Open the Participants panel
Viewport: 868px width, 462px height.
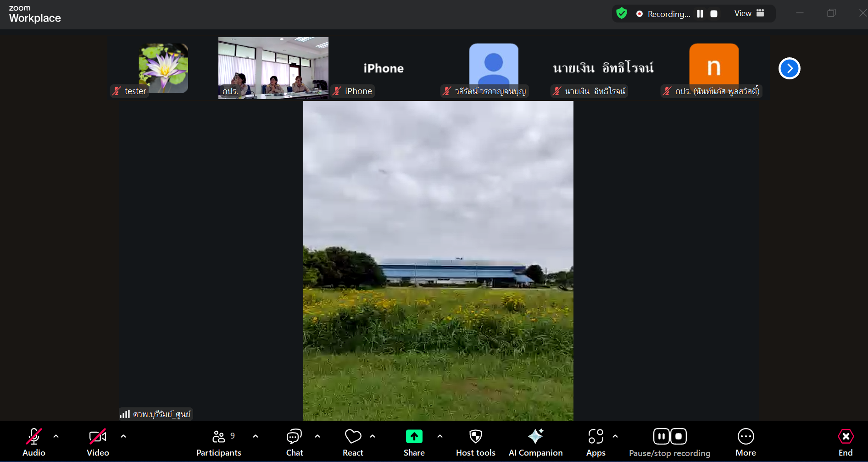pos(219,442)
